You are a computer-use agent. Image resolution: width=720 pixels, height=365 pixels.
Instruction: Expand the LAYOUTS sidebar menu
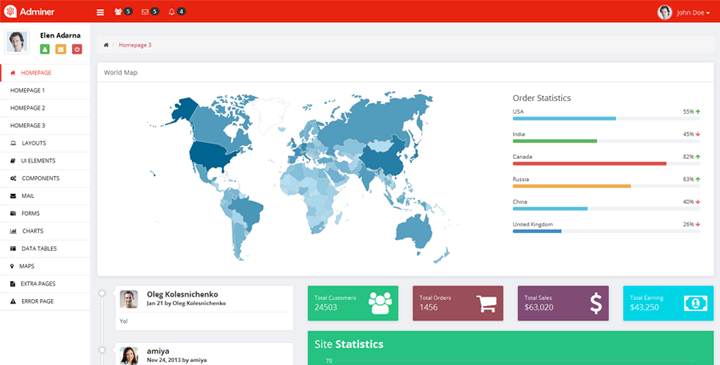coord(45,143)
